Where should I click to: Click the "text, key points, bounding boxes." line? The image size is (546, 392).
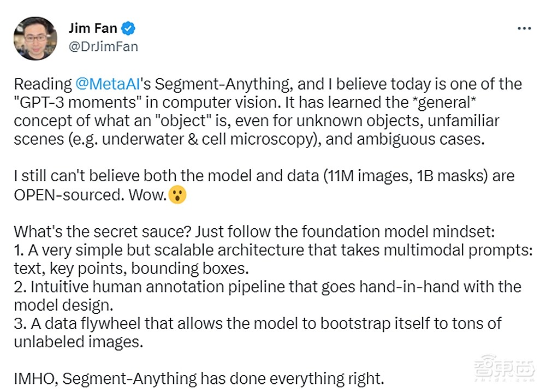pyautogui.click(x=130, y=268)
